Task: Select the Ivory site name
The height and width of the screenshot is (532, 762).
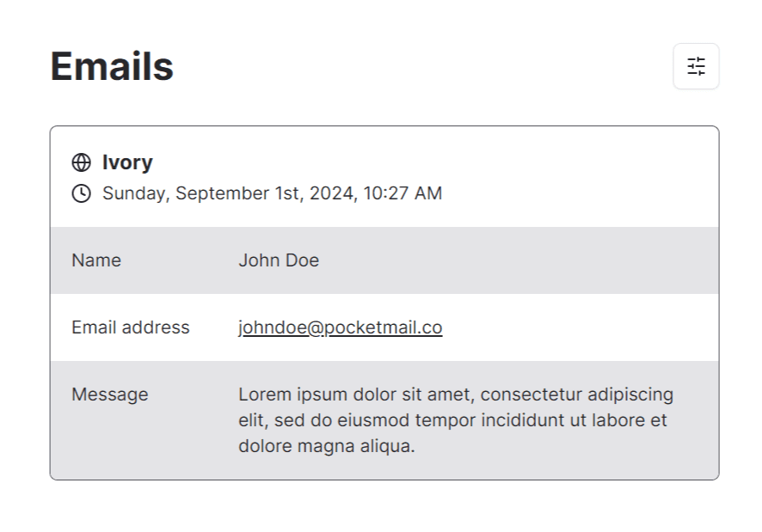Action: pos(127,162)
